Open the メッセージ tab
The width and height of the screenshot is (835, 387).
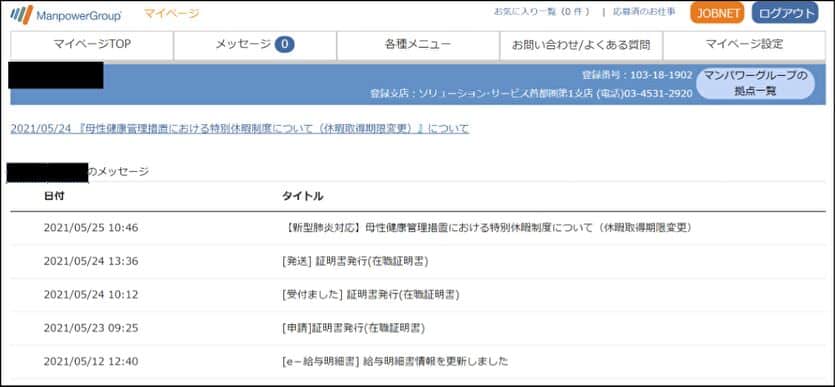click(255, 45)
